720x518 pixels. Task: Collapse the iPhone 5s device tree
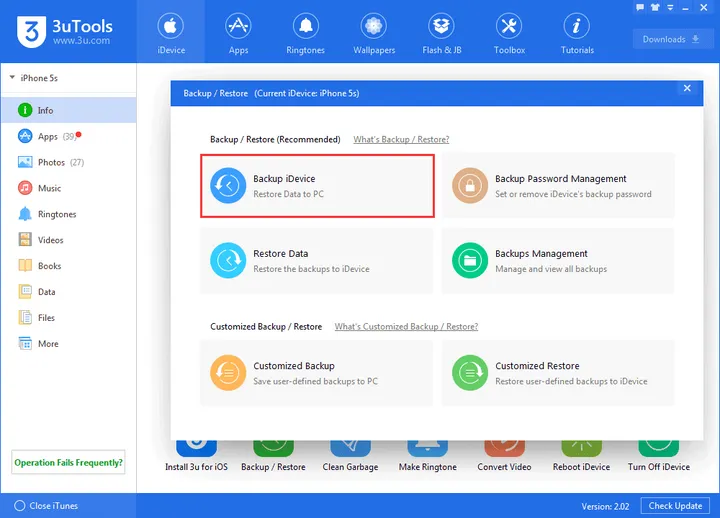pyautogui.click(x=12, y=78)
